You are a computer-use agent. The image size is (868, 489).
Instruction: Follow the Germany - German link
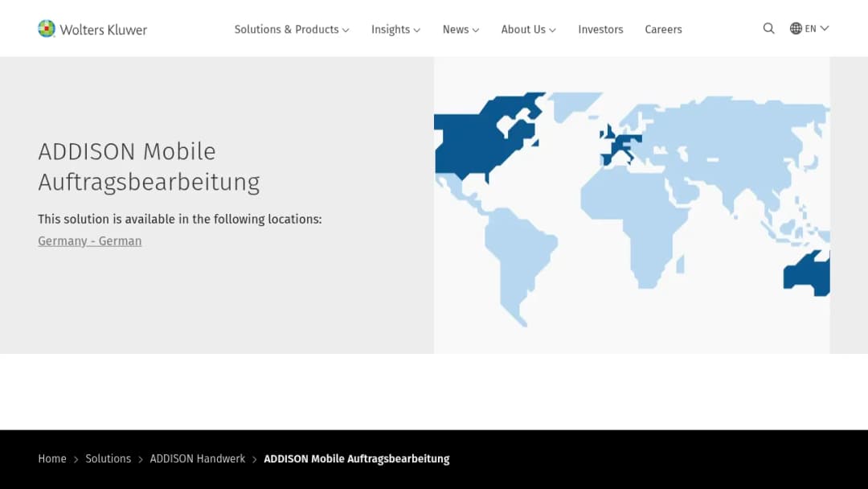coord(90,241)
